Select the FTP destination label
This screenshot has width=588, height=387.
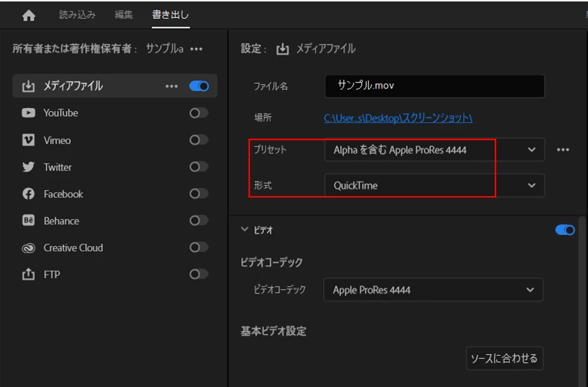click(x=51, y=274)
